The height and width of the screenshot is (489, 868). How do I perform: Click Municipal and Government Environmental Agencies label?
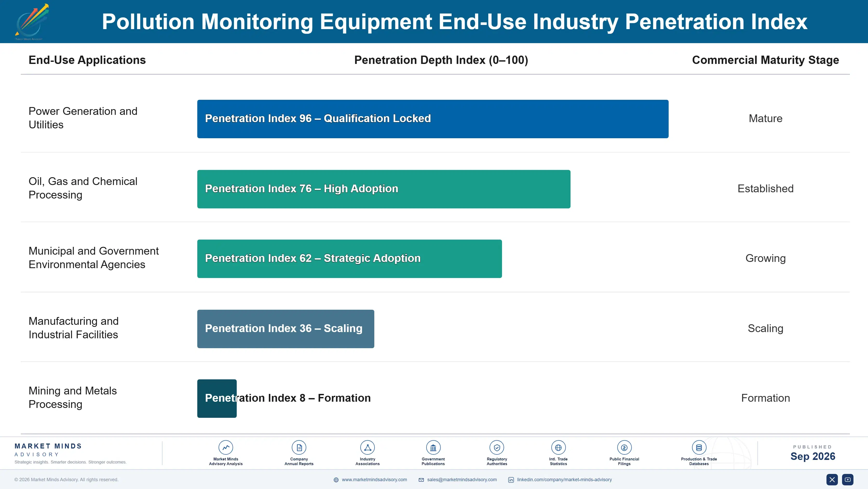pyautogui.click(x=94, y=258)
